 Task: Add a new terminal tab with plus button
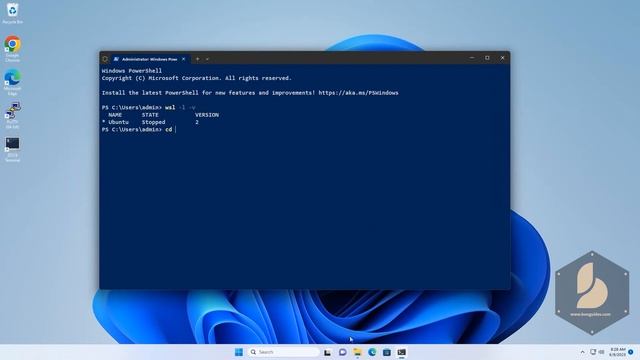(198, 59)
